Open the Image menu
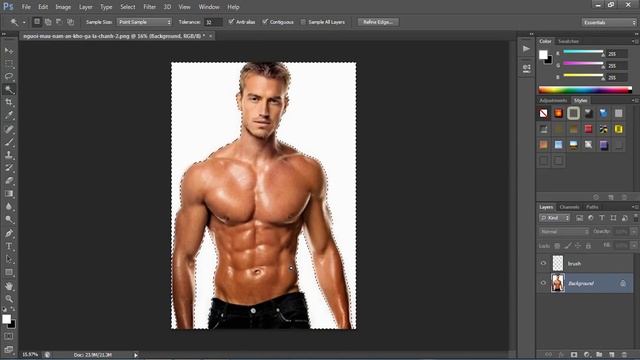This screenshot has height=360, width=640. coord(63,7)
